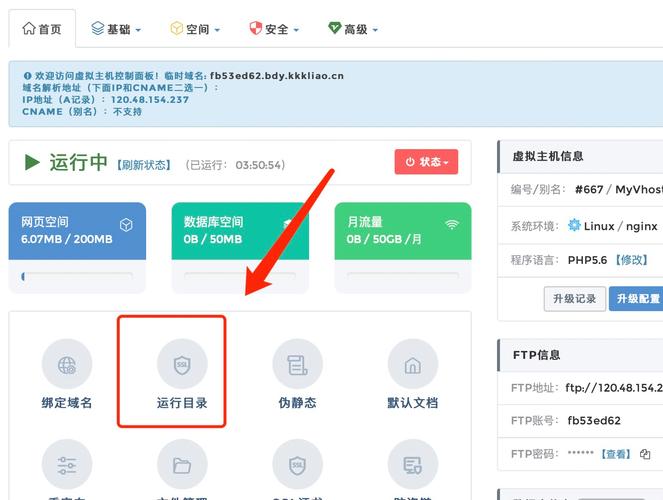Viewport: 663px width, 500px height.
Task: Click the layers icon of 基础 menu
Action: [x=98, y=28]
